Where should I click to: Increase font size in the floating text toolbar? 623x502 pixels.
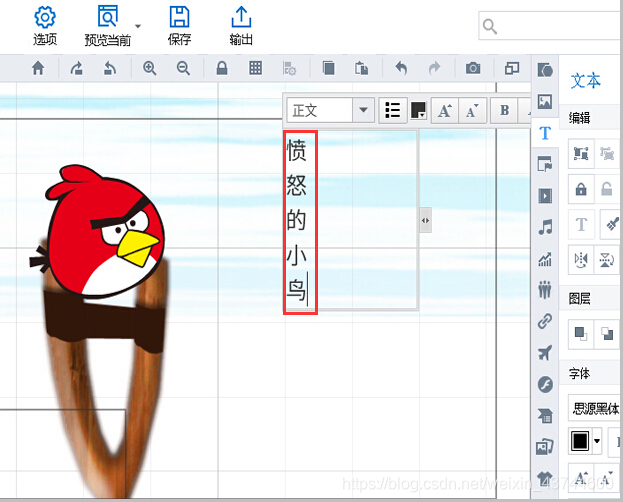pos(445,110)
